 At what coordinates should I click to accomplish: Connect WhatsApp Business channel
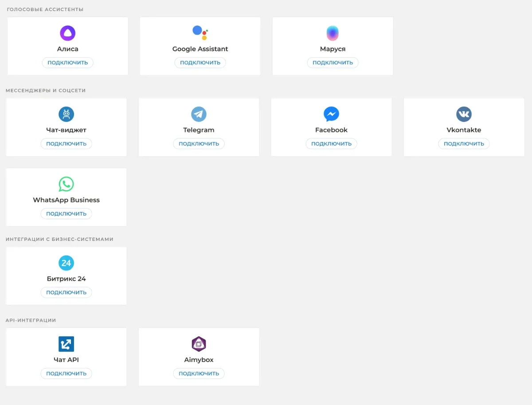(66, 214)
